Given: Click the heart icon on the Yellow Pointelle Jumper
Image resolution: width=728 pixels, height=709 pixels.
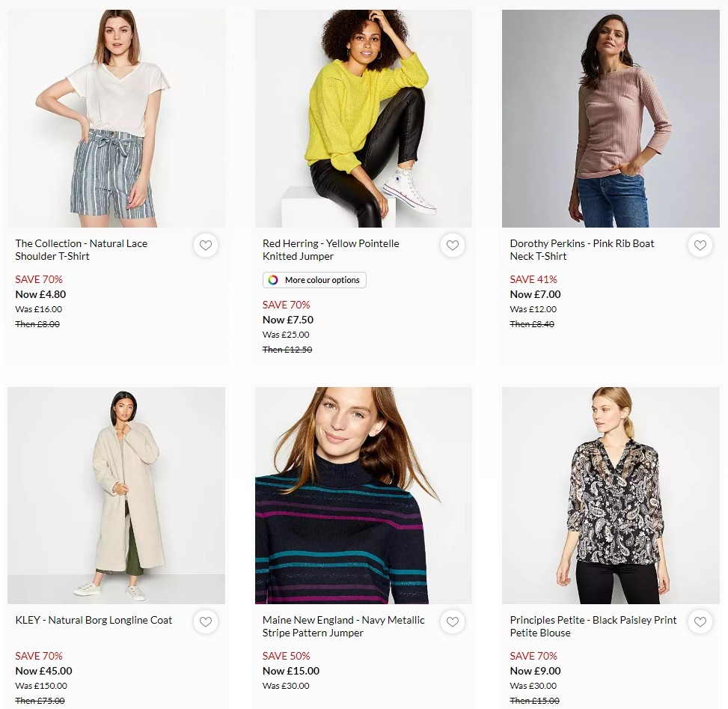Looking at the screenshot, I should (x=452, y=245).
